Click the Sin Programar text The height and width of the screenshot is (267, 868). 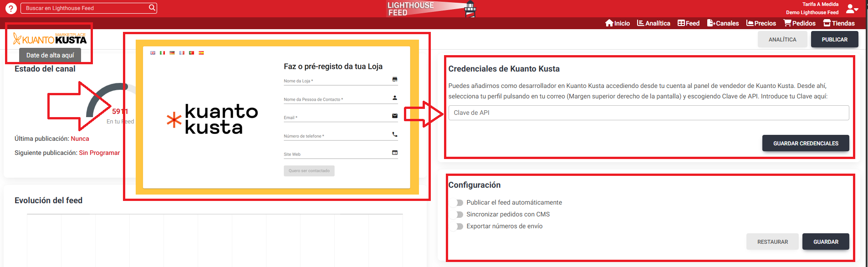click(99, 153)
